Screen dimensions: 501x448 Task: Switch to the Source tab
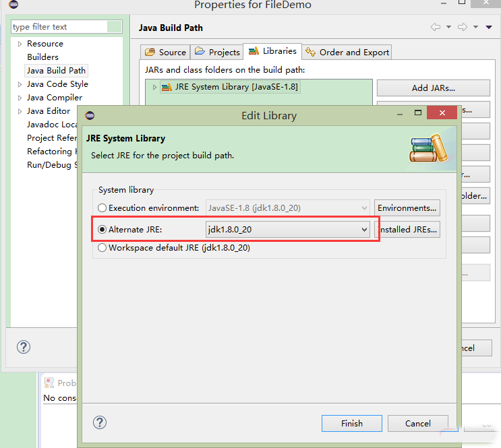pos(165,52)
